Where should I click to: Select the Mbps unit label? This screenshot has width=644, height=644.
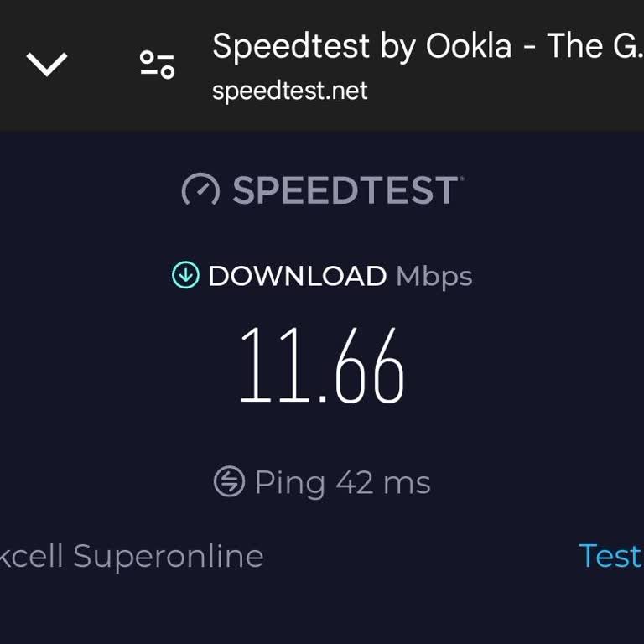pyautogui.click(x=434, y=276)
